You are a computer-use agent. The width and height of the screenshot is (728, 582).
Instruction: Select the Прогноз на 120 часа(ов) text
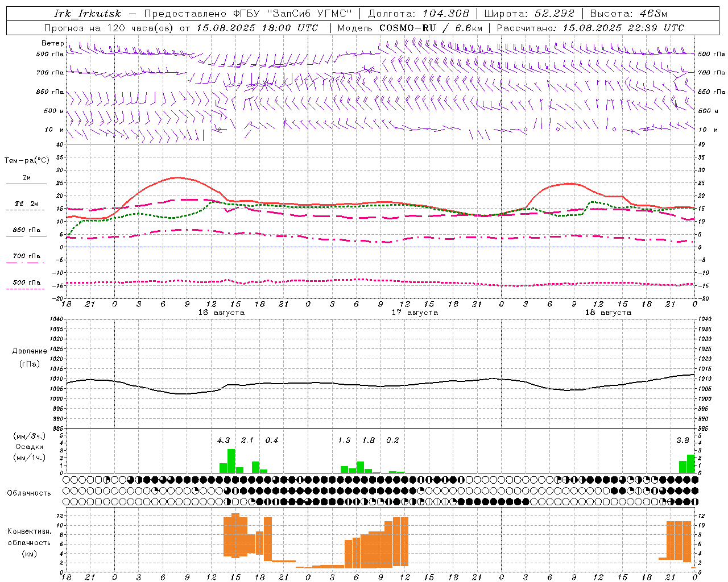[110, 28]
